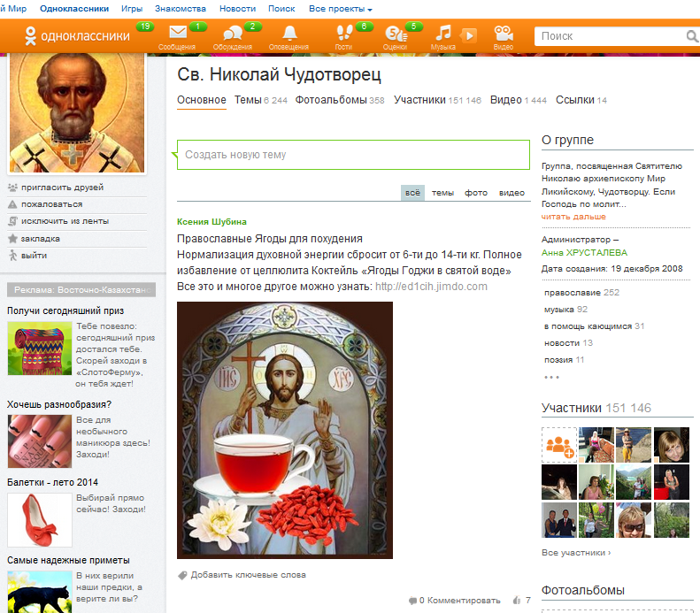Viewport: 700px width, 613px height.
Task: Filter feed by фото
Action: 476,193
